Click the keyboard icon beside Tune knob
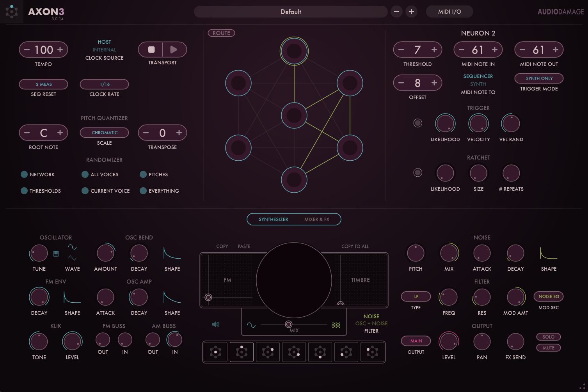This screenshot has width=588, height=392. pos(56,254)
